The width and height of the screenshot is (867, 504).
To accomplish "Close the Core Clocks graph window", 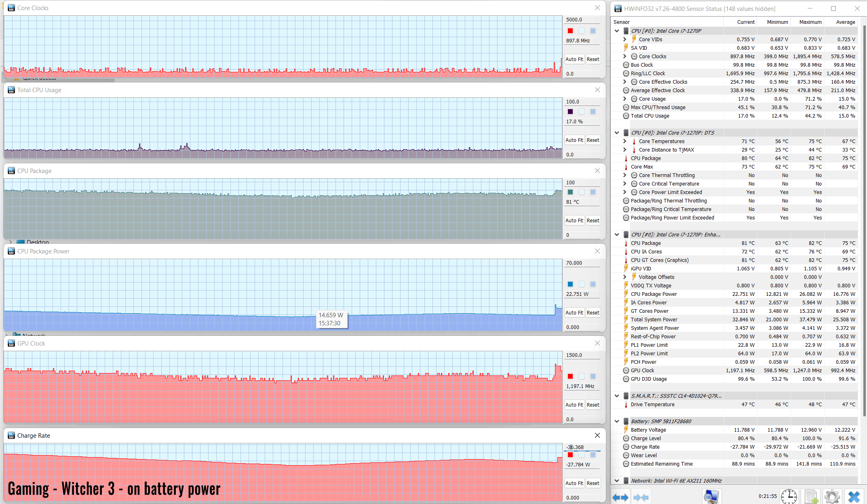I will pyautogui.click(x=597, y=8).
